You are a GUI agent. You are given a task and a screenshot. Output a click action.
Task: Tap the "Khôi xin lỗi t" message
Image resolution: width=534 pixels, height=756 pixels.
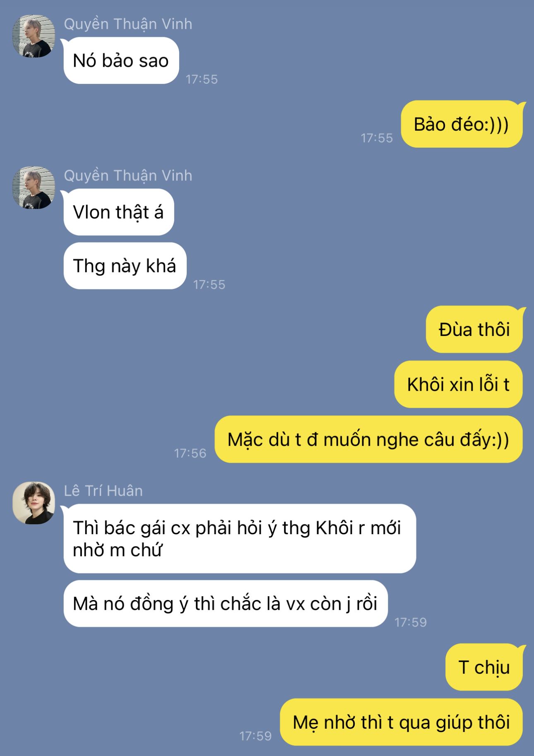[x=458, y=384]
